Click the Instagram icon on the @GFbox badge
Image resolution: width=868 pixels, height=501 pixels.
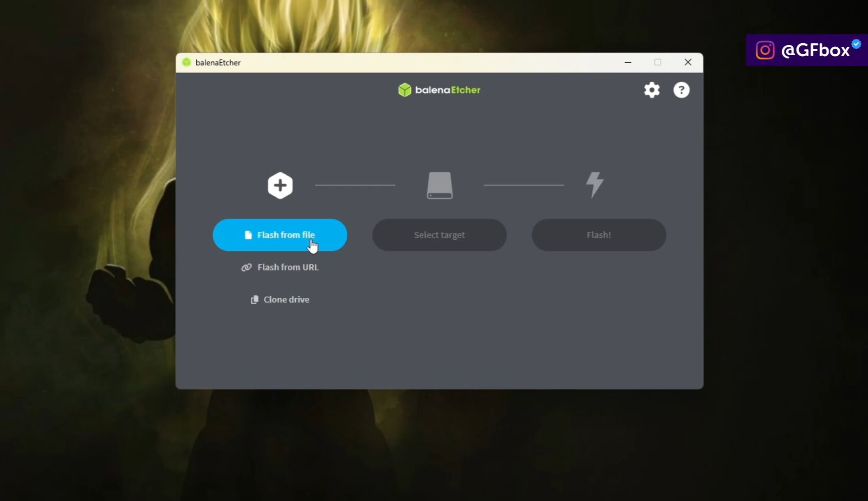[x=764, y=50]
